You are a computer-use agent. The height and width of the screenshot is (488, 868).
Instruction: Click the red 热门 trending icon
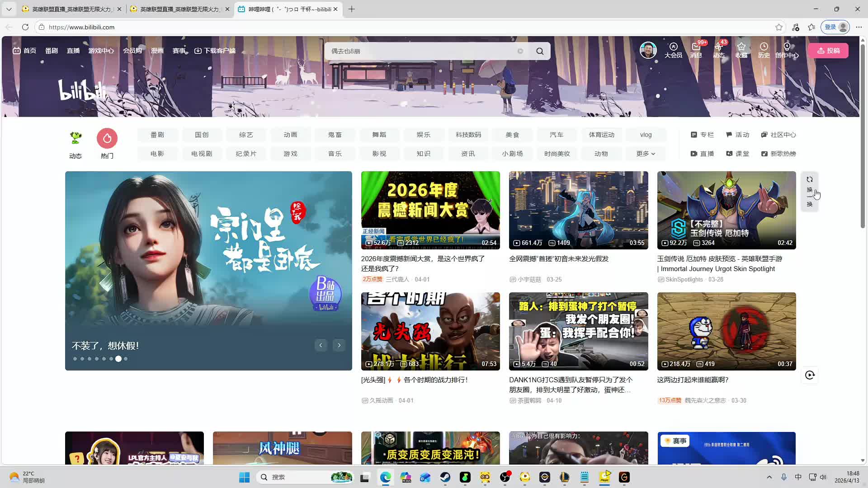tap(107, 138)
